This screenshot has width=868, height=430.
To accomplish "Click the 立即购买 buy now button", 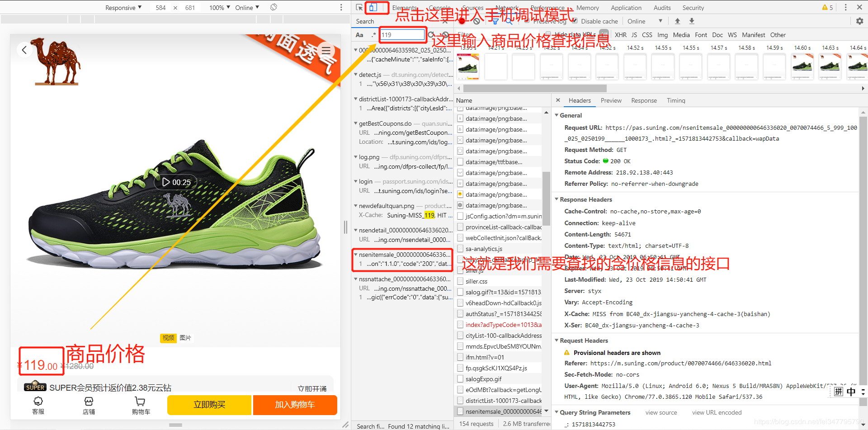I will [209, 405].
